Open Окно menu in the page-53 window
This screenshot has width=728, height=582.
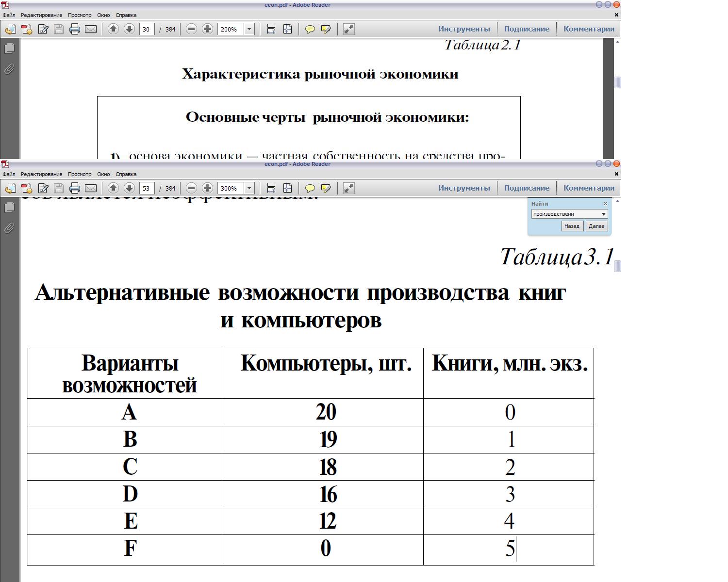point(103,174)
